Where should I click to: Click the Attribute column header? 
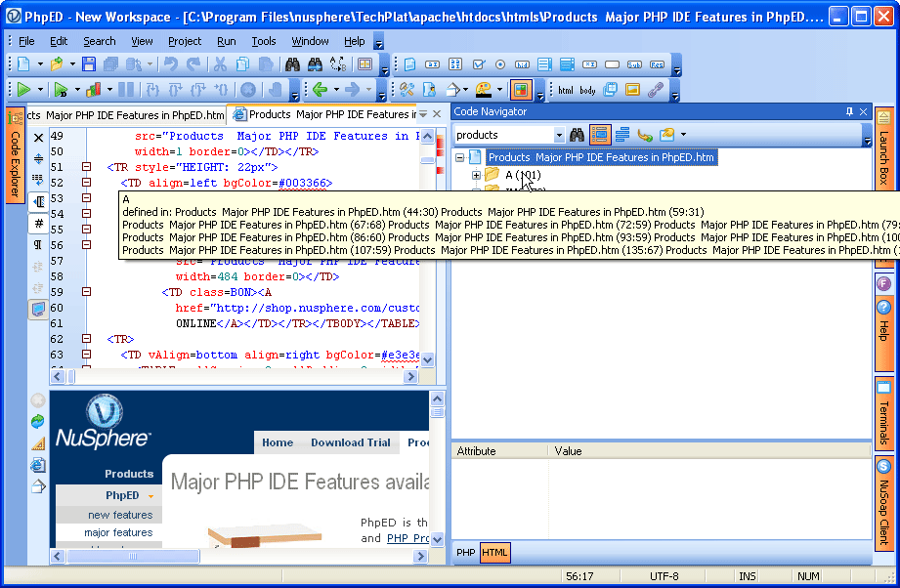click(x=500, y=451)
